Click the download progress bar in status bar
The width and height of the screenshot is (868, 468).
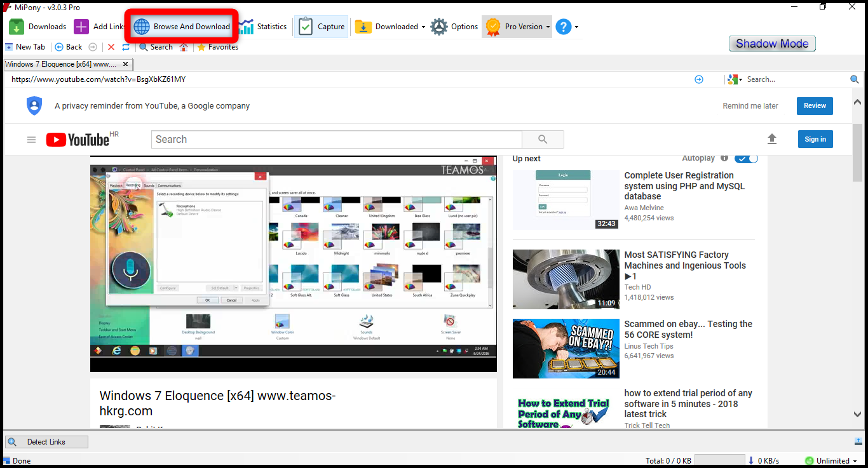tap(719, 461)
